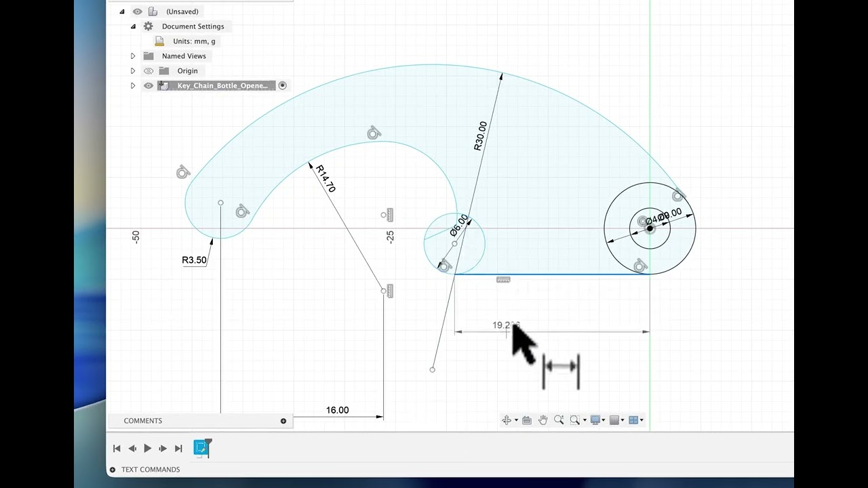This screenshot has width=868, height=488.
Task: Click the (Unsaved) document name
Action: (182, 12)
